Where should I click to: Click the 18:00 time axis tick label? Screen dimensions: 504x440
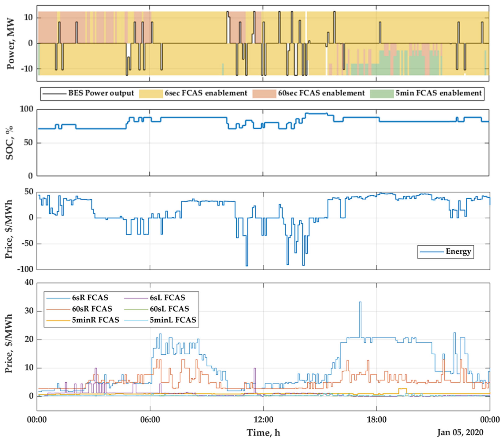pyautogui.click(x=377, y=419)
